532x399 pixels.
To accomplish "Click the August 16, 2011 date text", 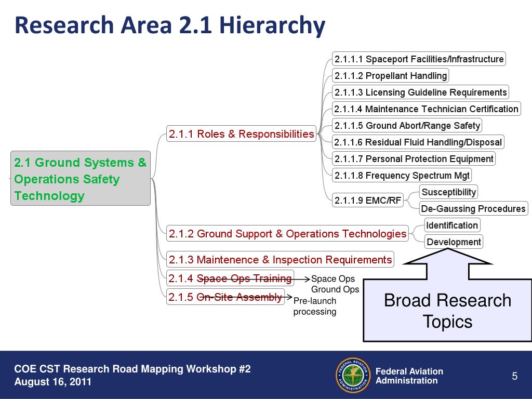I will click(52, 382).
